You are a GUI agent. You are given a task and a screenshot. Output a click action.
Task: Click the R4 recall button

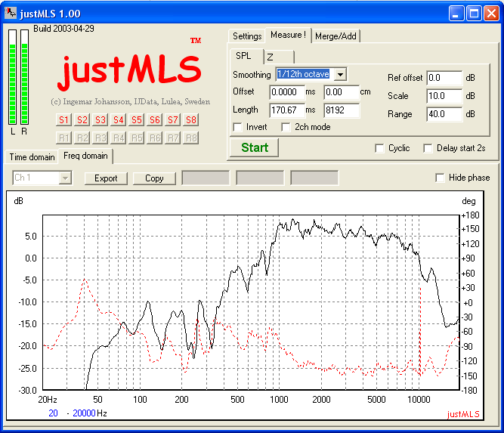(118, 138)
